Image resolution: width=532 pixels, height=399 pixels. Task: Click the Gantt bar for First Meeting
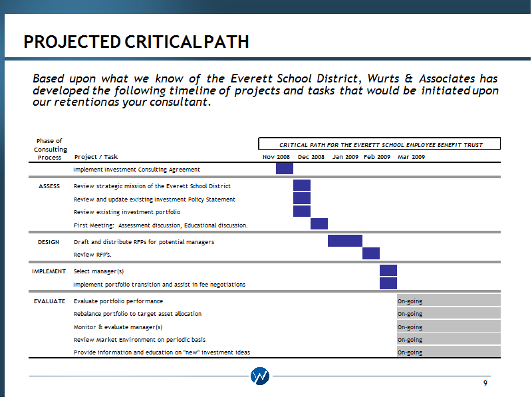(x=319, y=224)
